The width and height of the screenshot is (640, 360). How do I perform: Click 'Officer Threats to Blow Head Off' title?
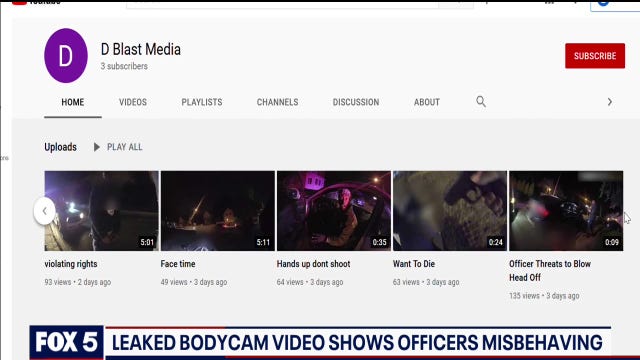pos(550,271)
